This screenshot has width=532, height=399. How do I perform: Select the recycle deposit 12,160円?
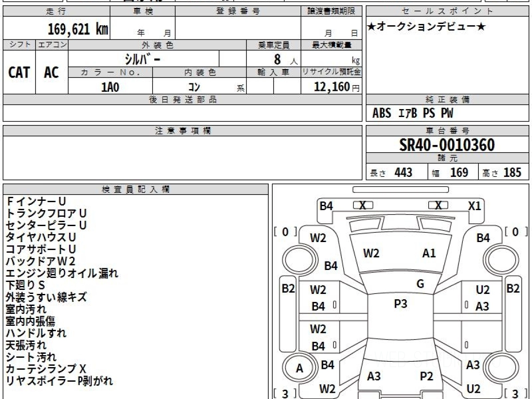(336, 87)
